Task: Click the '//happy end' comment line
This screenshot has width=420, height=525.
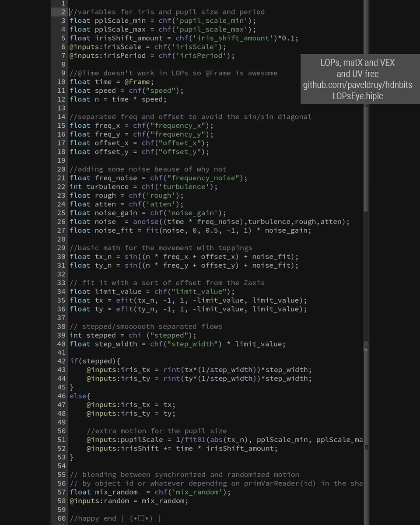Action: 115,518
